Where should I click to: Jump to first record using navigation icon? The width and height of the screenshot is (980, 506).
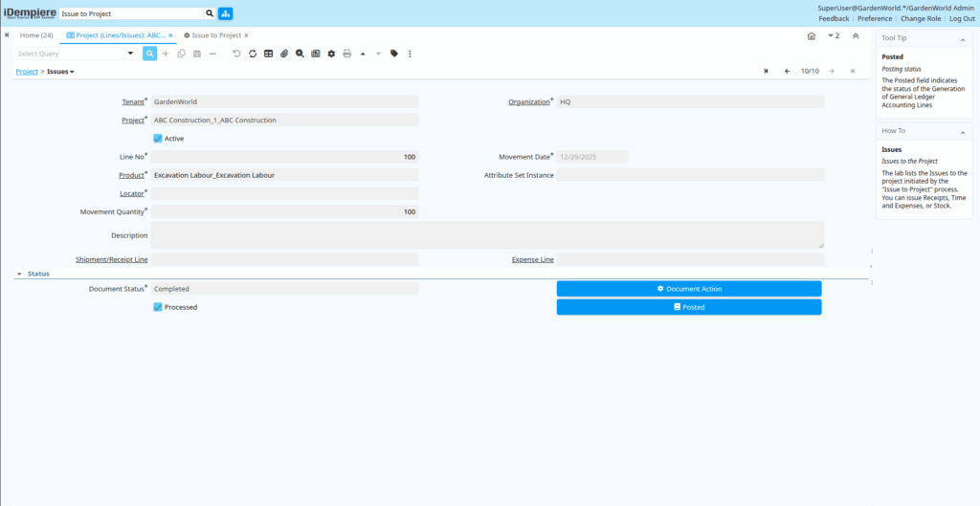(766, 71)
